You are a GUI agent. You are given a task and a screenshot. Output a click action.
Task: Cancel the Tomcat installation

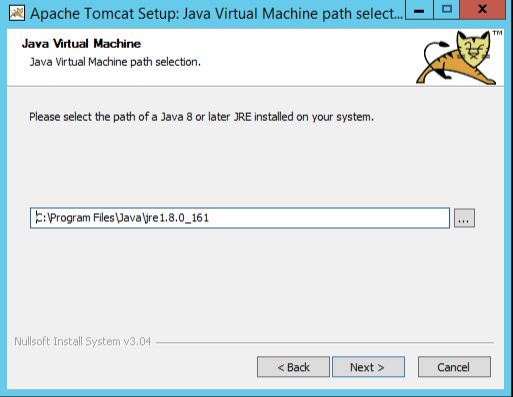click(454, 367)
